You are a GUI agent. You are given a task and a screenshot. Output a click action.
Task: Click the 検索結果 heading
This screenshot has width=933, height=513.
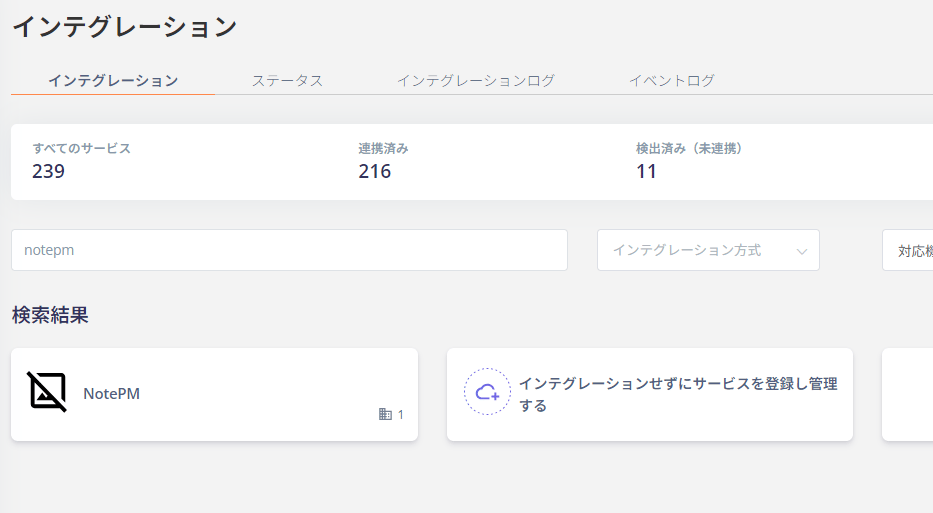pos(50,315)
